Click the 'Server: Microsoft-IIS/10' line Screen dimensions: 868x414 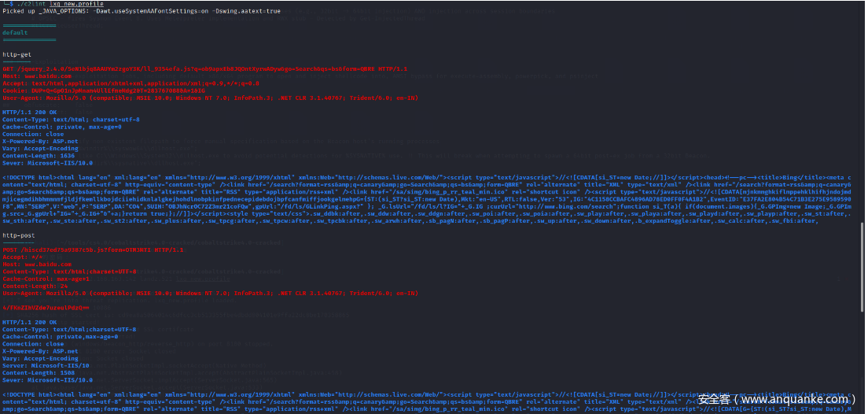(x=46, y=366)
